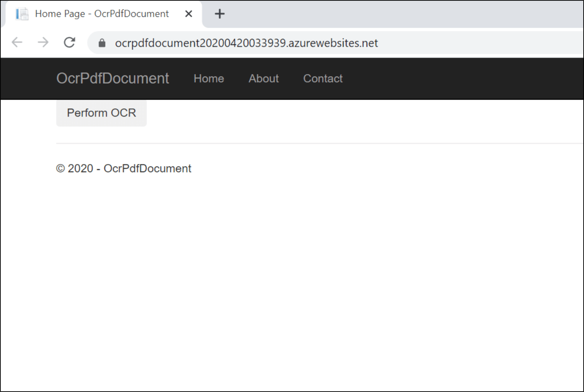Click the © 2020 - OcrPdfDocument footer text
This screenshot has width=584, height=392.
coord(124,168)
